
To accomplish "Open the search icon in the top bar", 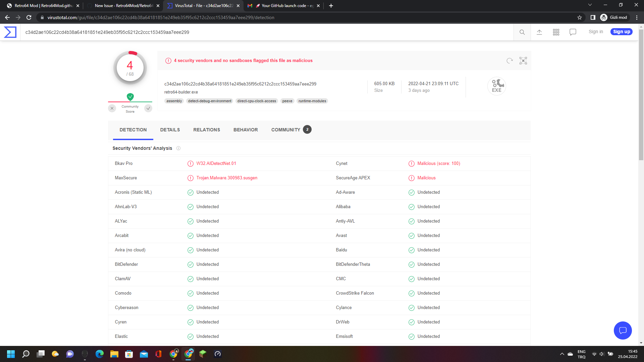I will [x=522, y=32].
